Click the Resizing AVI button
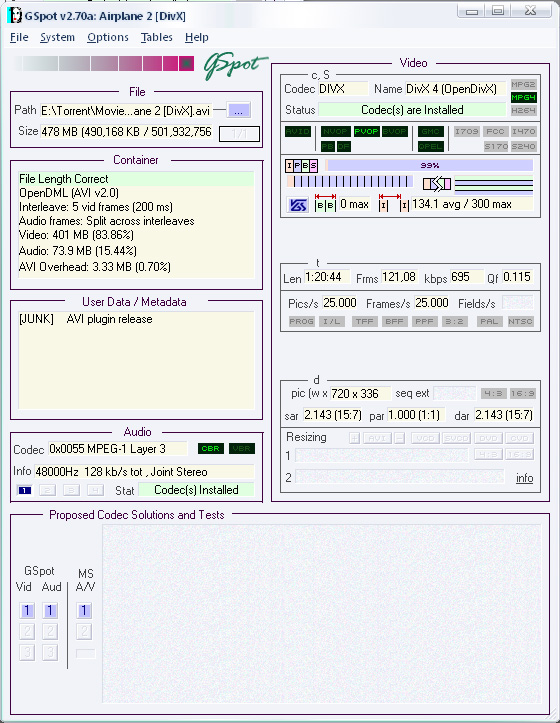This screenshot has width=560, height=723. tap(377, 438)
